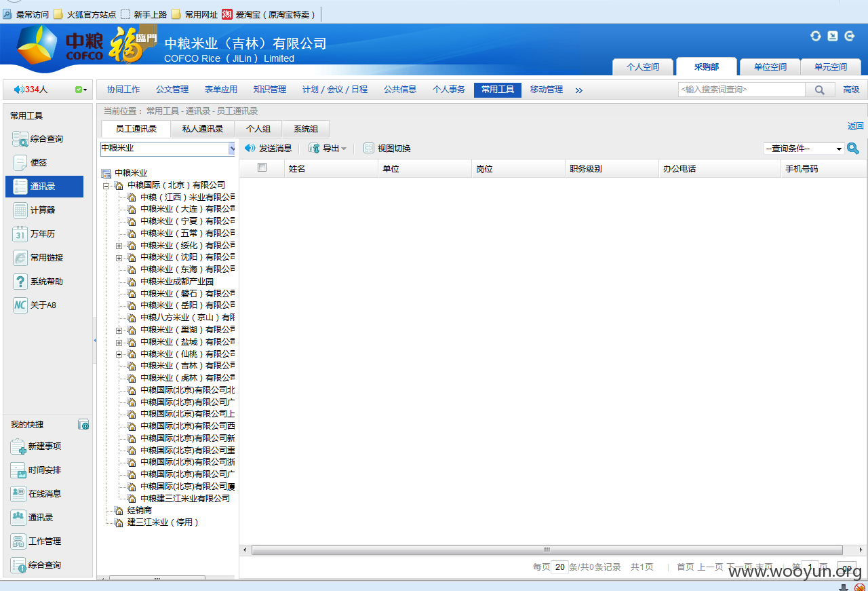868x591 pixels.
Task: Select 经销商 tree node
Action: click(x=140, y=510)
